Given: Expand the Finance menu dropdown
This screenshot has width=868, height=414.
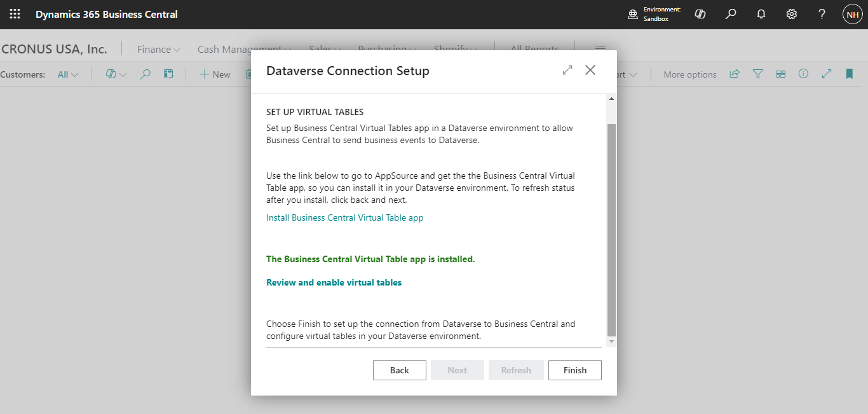Looking at the screenshot, I should tap(159, 49).
